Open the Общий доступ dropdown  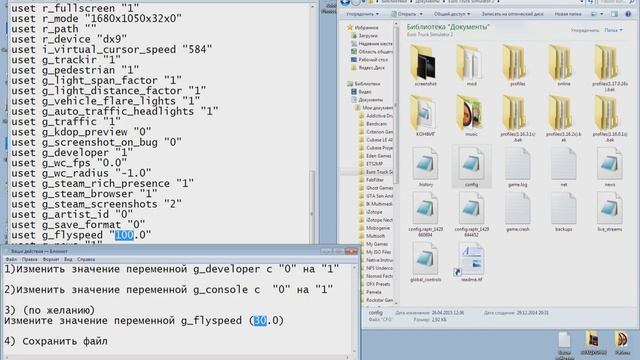452,14
